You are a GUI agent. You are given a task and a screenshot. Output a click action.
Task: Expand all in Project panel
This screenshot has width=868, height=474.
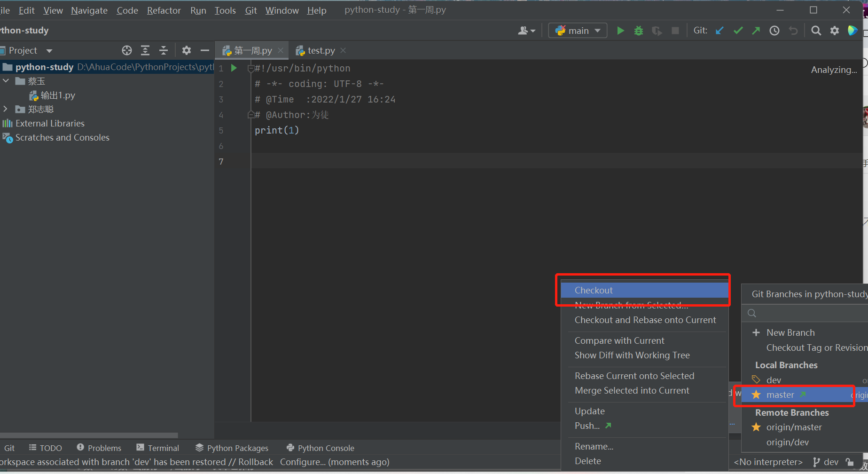[x=145, y=50]
